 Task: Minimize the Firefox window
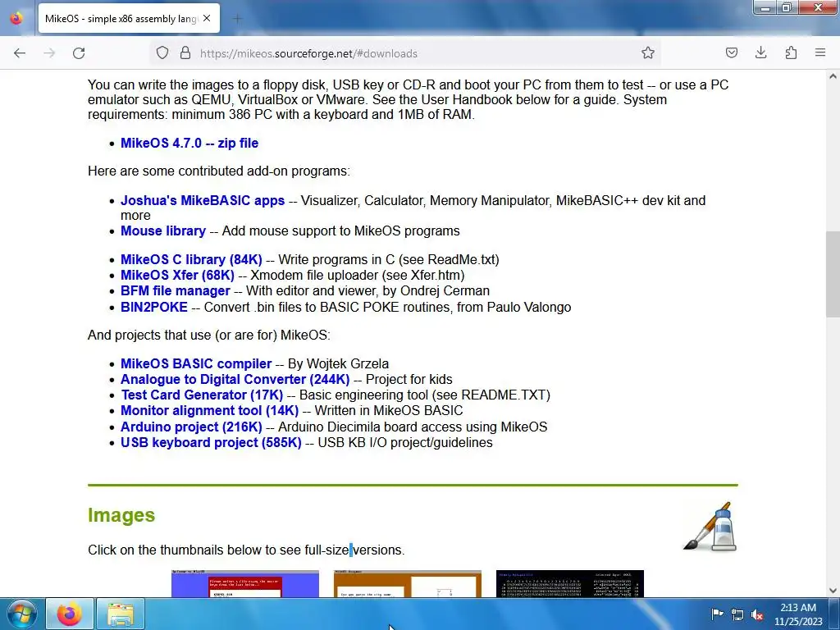(765, 7)
